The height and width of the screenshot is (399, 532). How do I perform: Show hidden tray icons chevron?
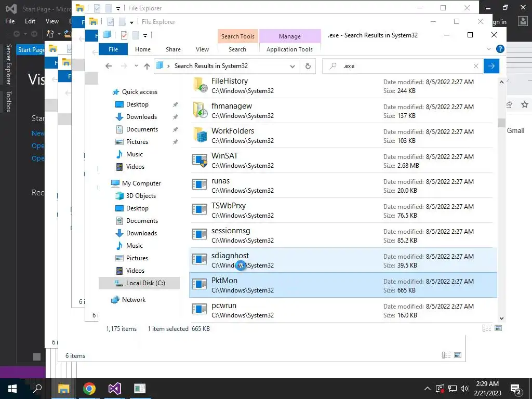point(427,389)
